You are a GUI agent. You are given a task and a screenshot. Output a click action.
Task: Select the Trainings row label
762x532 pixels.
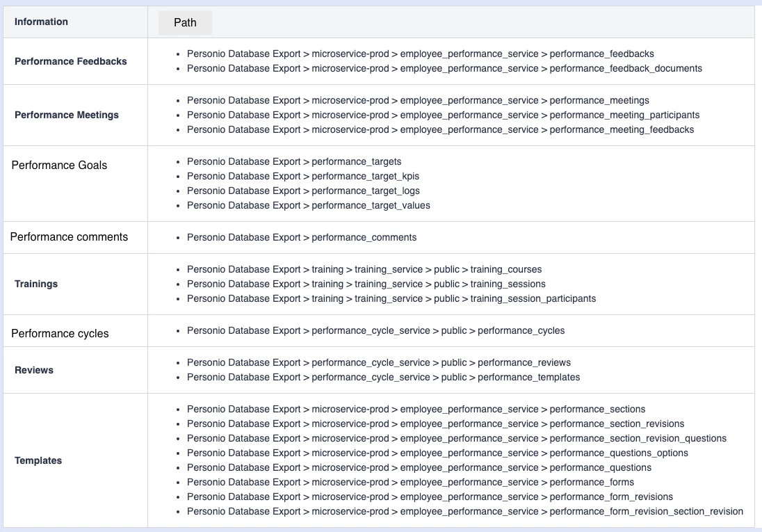36,284
